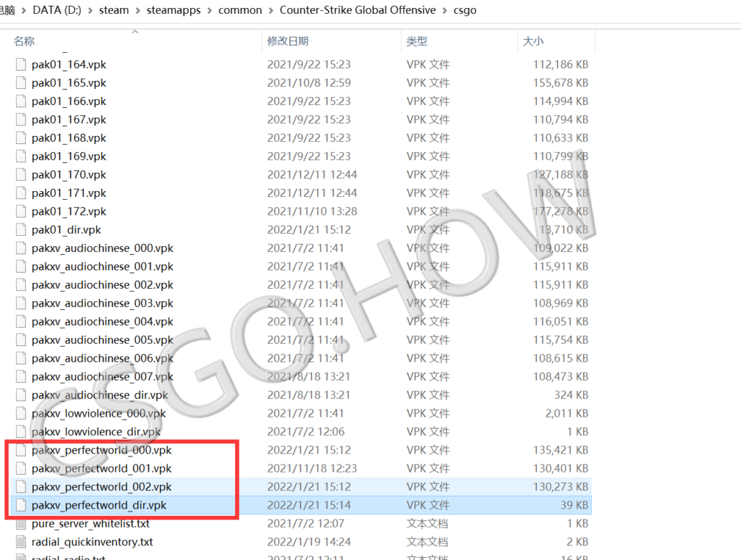Click the icon of pakxv_audiochinese_003.vpk
This screenshot has width=741, height=560.
[21, 303]
